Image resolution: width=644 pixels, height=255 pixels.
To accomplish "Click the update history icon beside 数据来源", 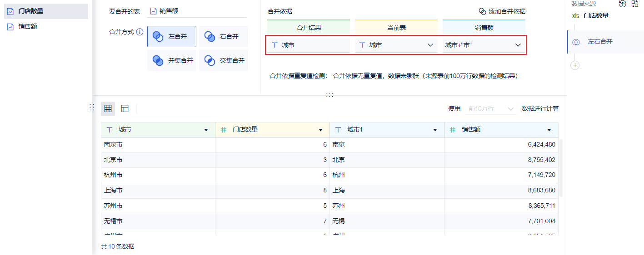I will click(x=623, y=4).
